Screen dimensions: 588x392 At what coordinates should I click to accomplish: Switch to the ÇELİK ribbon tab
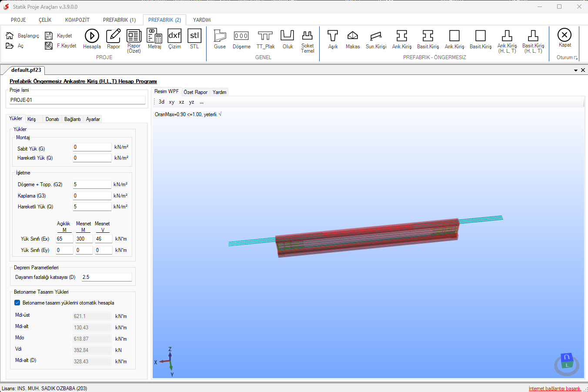[45, 20]
